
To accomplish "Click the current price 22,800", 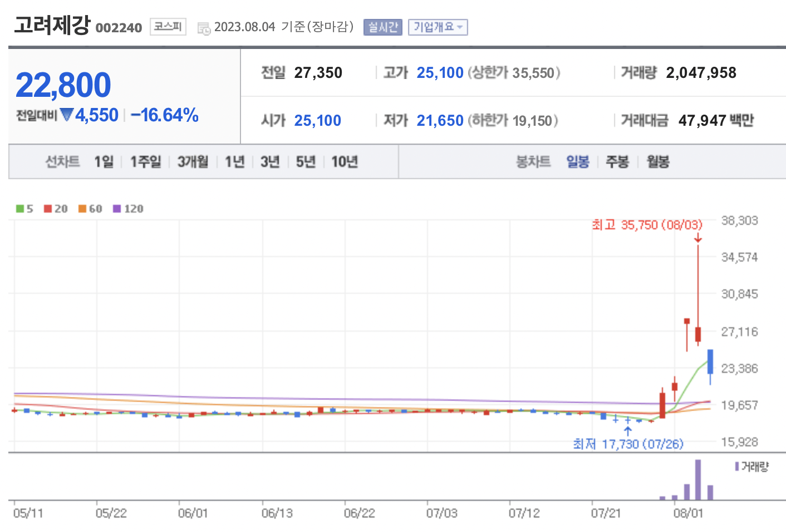I will click(63, 85).
